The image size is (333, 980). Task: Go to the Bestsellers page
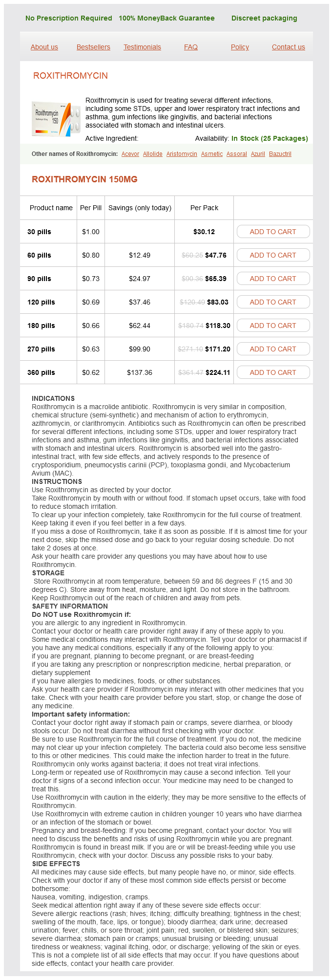click(93, 47)
